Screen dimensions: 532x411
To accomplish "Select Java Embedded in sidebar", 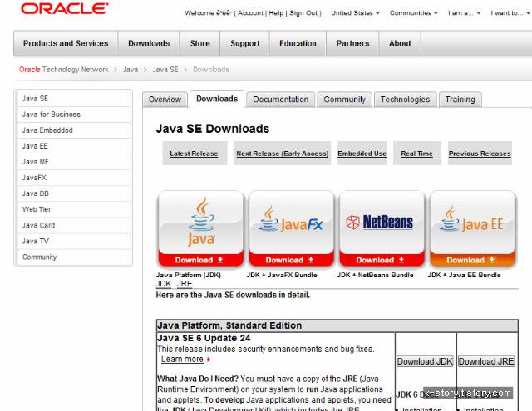I will point(74,130).
